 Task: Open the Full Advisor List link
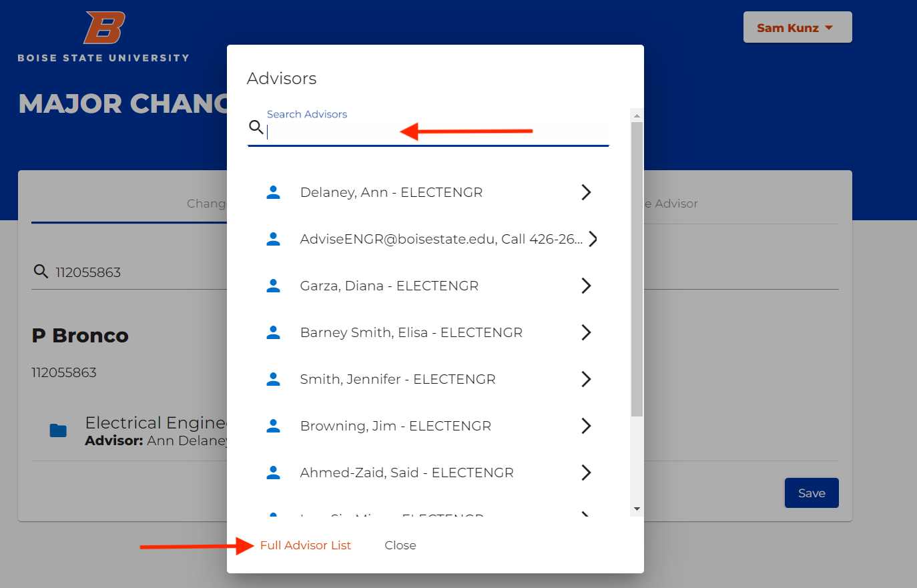pyautogui.click(x=306, y=545)
